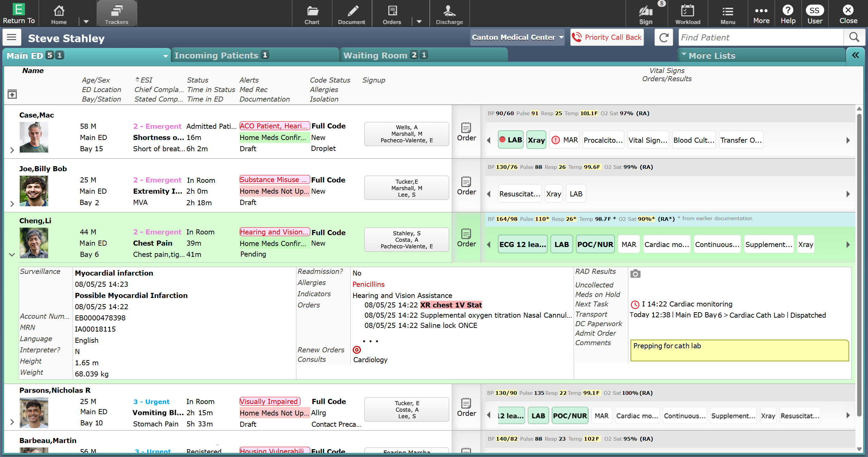Click the Prepping for cath lab comment box

point(739,350)
